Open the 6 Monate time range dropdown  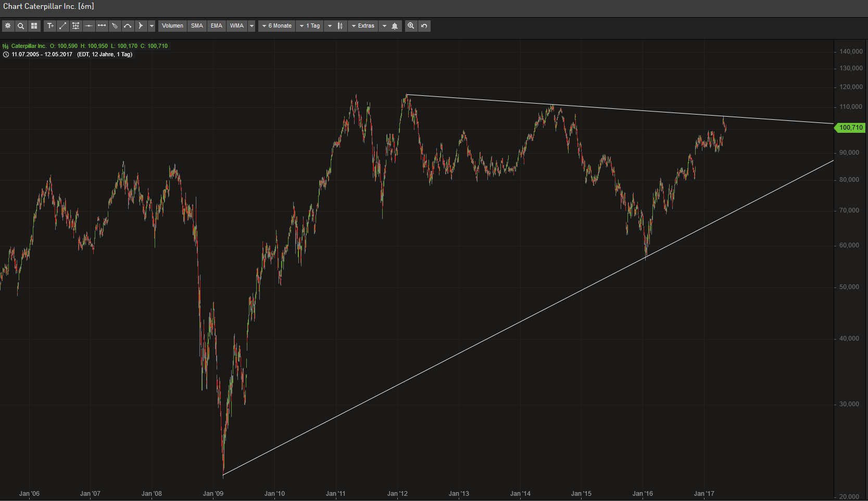(277, 26)
